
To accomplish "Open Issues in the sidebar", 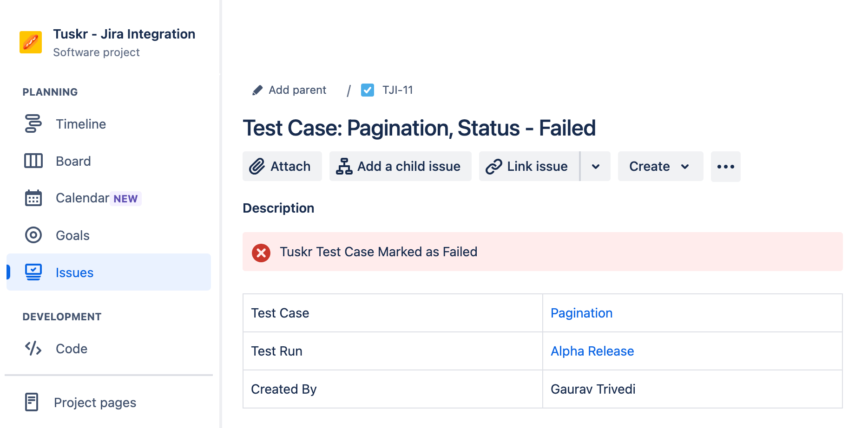I will point(74,272).
